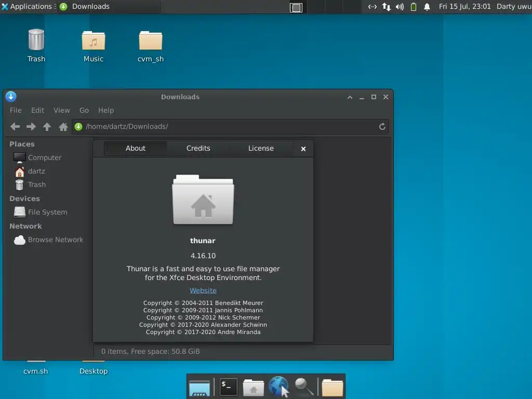Image resolution: width=532 pixels, height=399 pixels.
Task: Switch to the About tab
Action: pyautogui.click(x=136, y=148)
